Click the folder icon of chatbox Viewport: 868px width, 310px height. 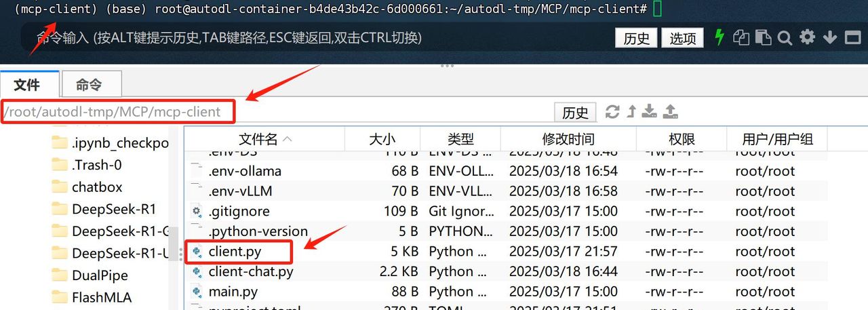click(x=60, y=187)
